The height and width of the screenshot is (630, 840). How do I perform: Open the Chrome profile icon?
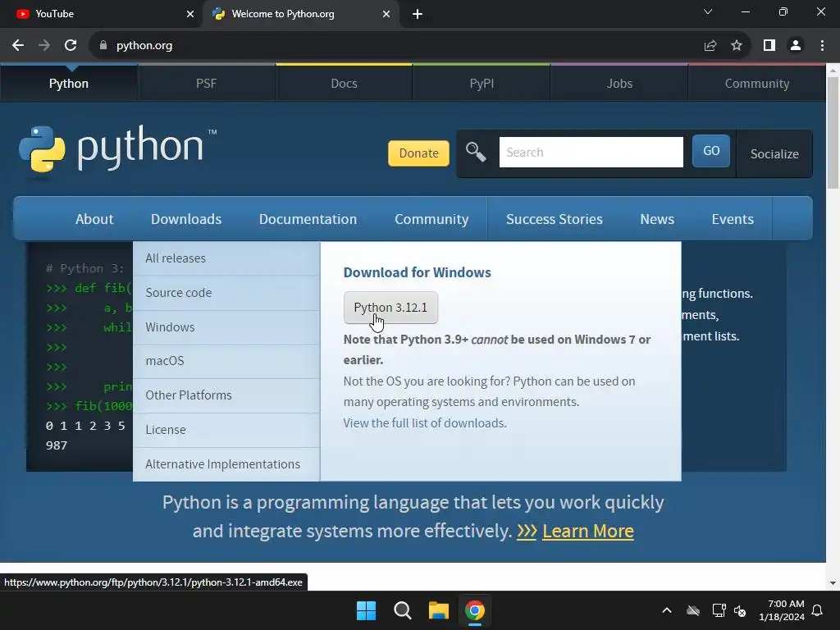click(x=796, y=46)
